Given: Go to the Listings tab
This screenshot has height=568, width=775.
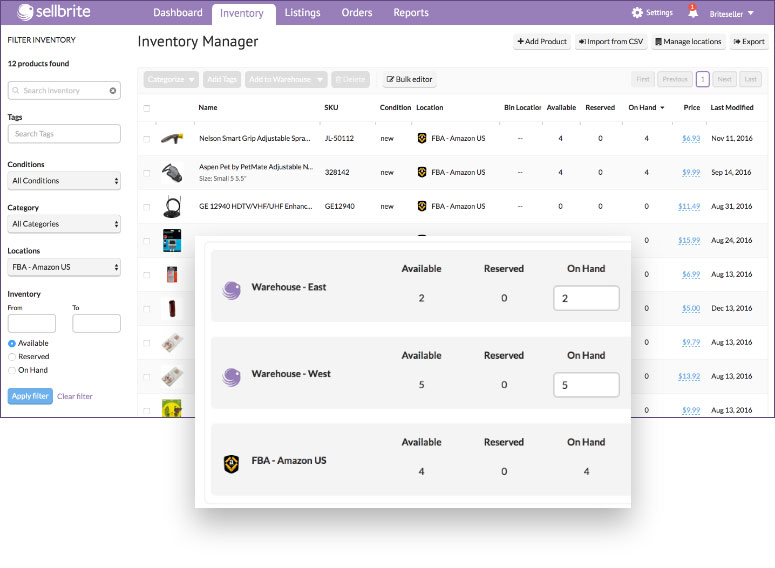Looking at the screenshot, I should click(x=302, y=13).
